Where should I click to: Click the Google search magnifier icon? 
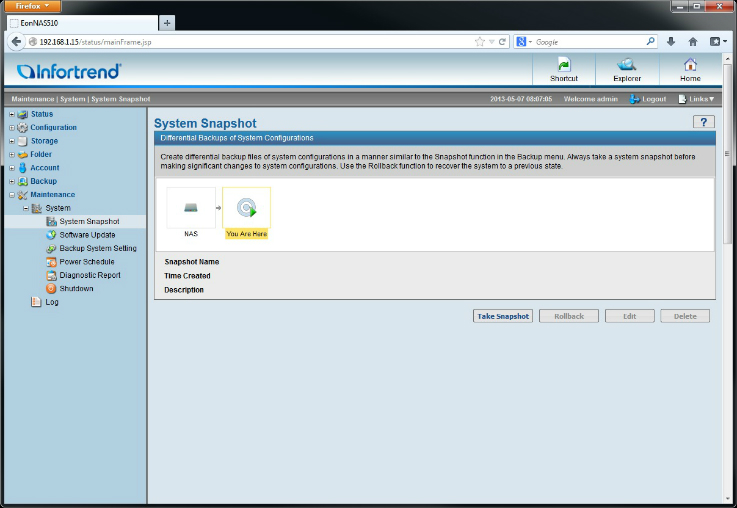click(651, 41)
